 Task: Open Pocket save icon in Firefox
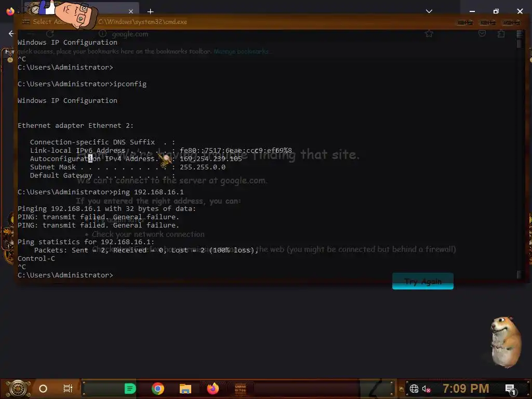tap(482, 33)
